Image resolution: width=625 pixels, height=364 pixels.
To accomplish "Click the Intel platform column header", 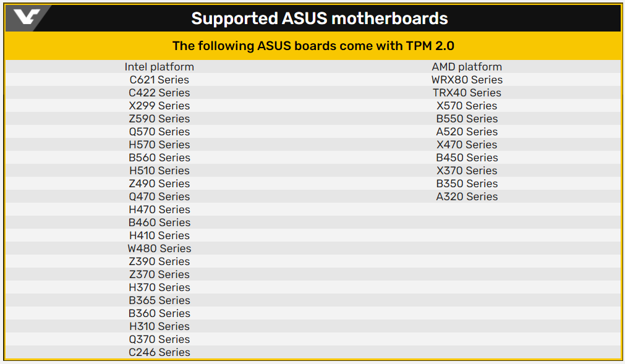I will [x=159, y=67].
